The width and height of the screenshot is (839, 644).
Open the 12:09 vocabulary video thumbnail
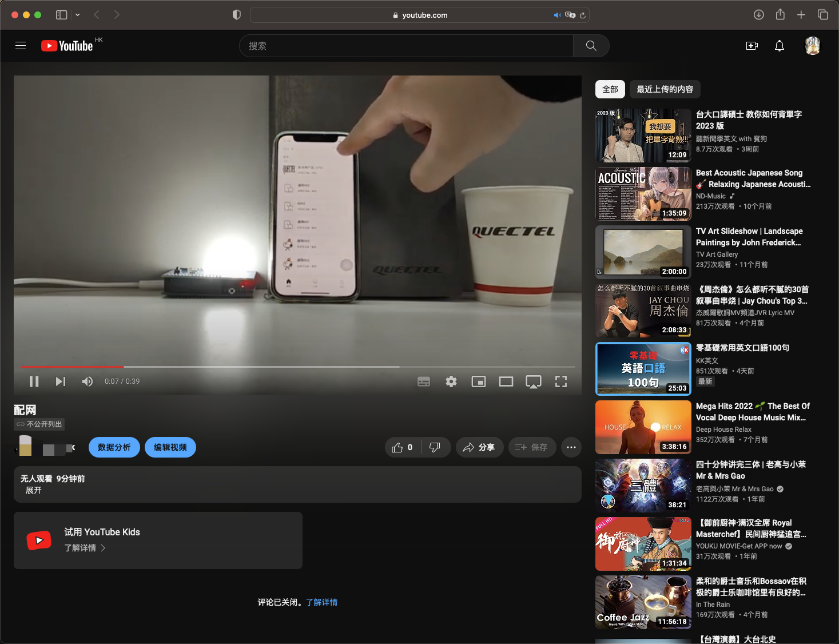[643, 136]
